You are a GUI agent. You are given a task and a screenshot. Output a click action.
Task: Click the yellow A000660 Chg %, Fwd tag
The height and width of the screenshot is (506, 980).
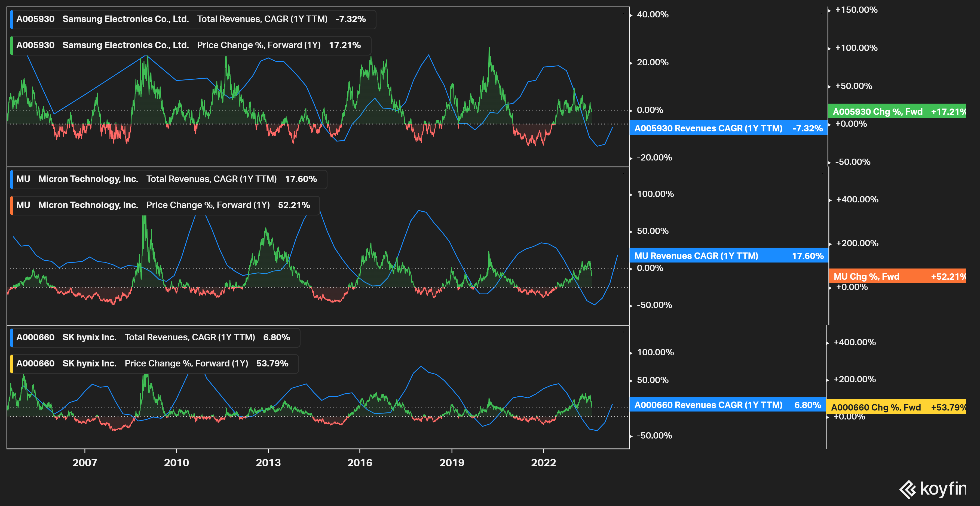(896, 407)
